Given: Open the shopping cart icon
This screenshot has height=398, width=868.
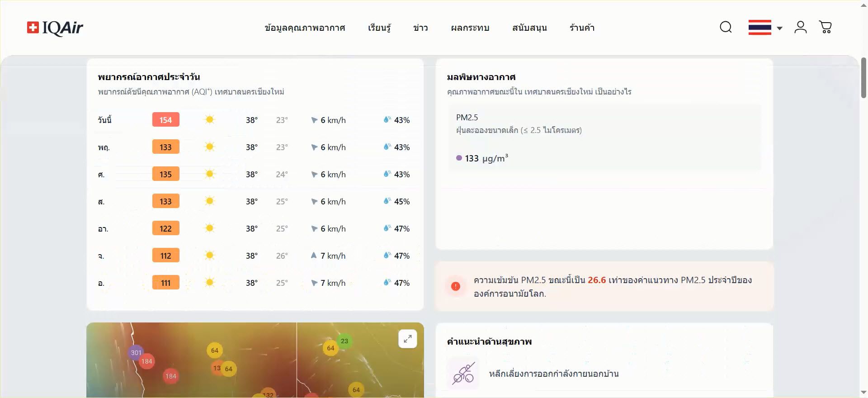Looking at the screenshot, I should 825,27.
